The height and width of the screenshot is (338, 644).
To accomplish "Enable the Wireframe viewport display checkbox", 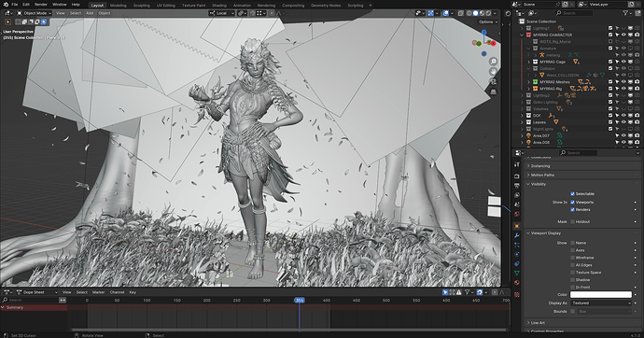I will click(x=572, y=258).
